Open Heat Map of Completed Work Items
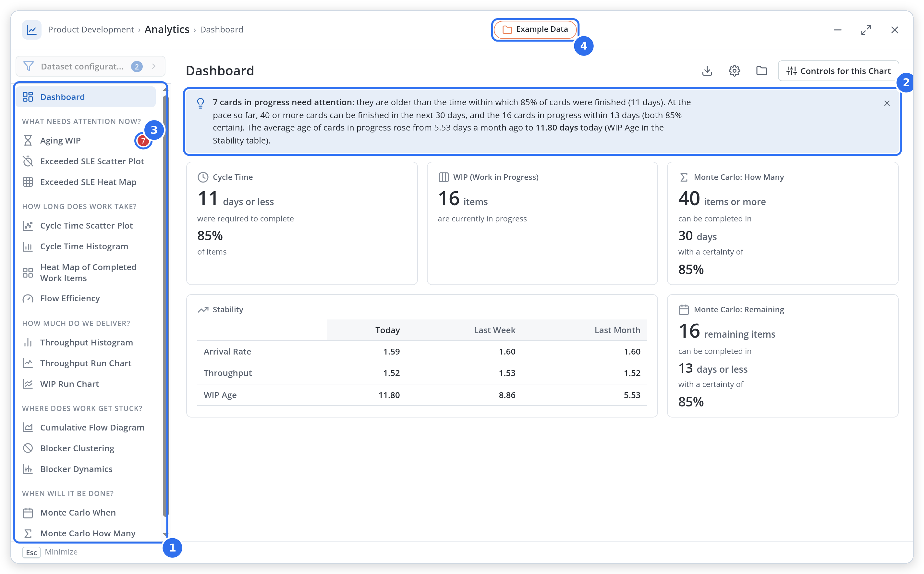 [86, 273]
